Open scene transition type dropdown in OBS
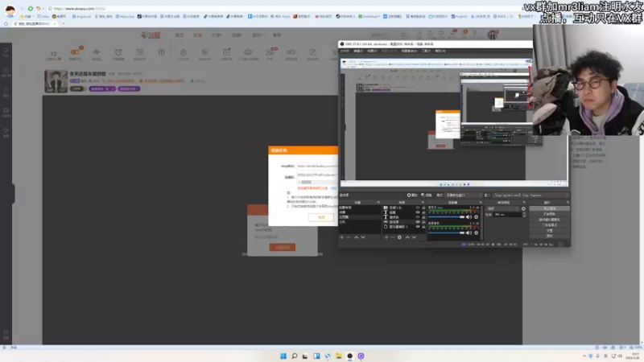Image resolution: width=644 pixels, height=362 pixels. coord(503,208)
